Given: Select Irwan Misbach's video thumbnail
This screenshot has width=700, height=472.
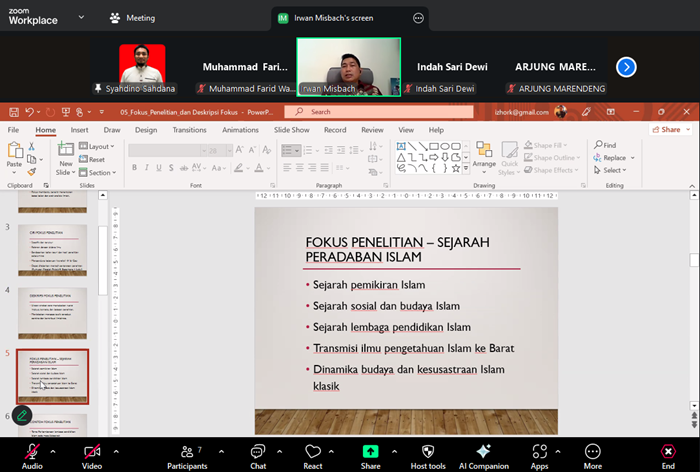Looking at the screenshot, I should pyautogui.click(x=349, y=67).
